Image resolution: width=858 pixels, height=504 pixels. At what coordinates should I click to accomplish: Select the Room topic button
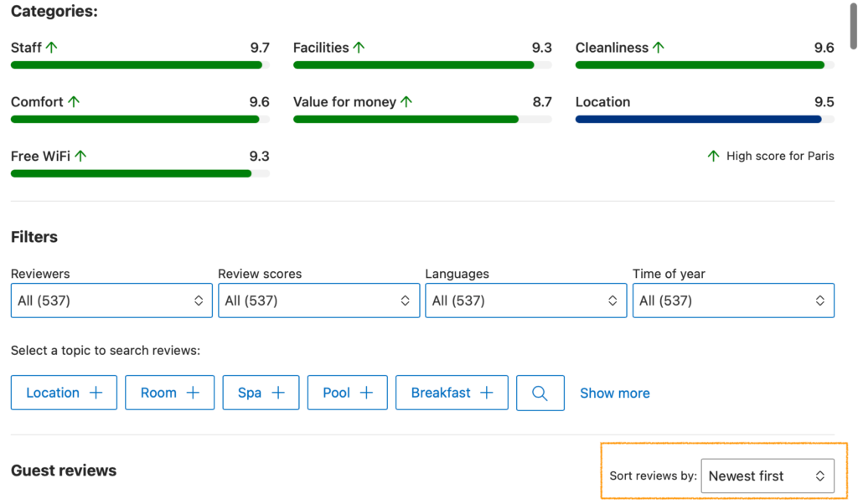169,393
